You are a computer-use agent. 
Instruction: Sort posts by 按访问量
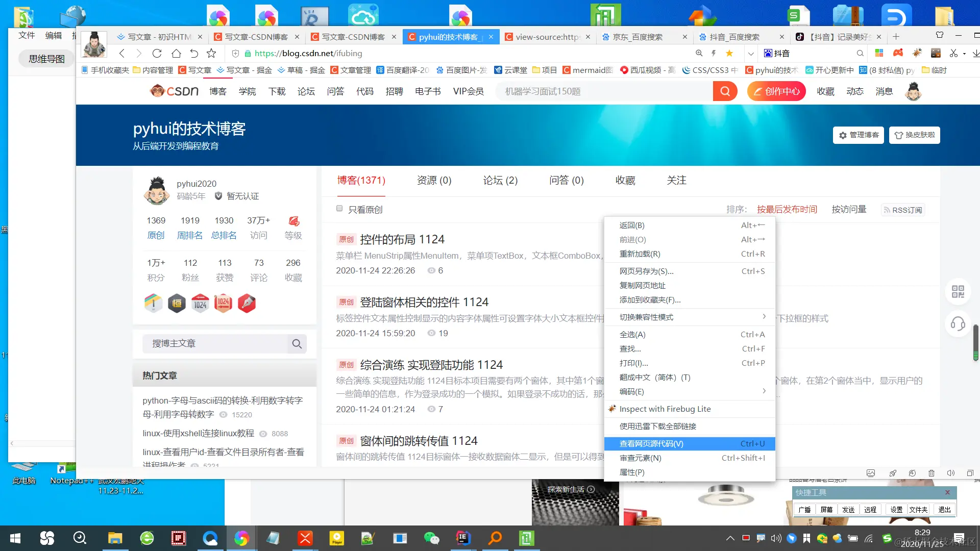(849, 209)
